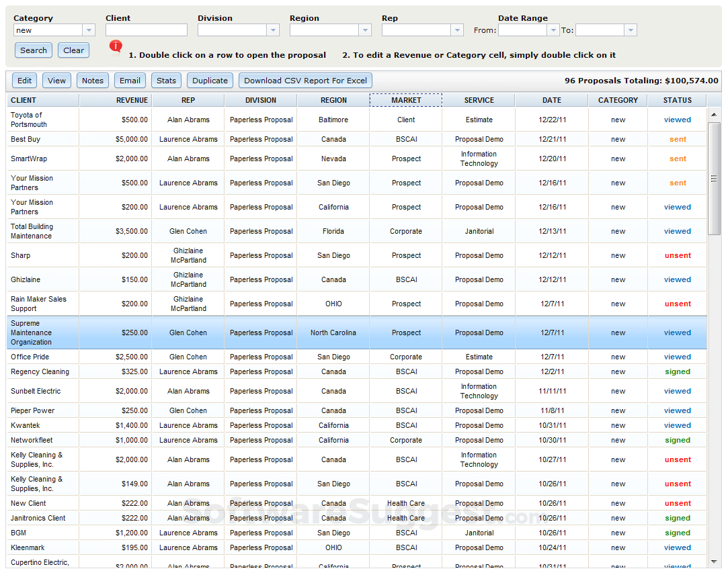
Task: Sort by the DATE column header
Action: 552,100
